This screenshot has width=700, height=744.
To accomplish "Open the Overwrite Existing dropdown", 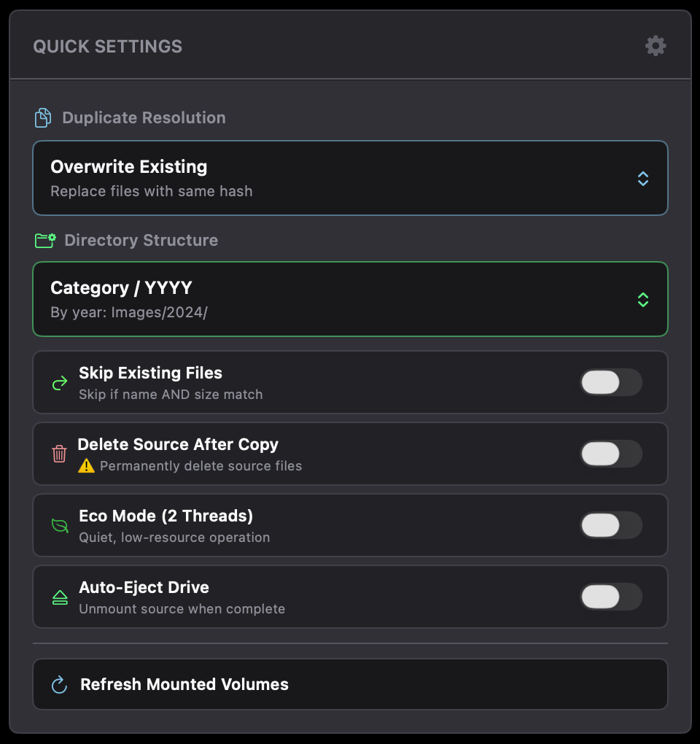I will coord(350,178).
